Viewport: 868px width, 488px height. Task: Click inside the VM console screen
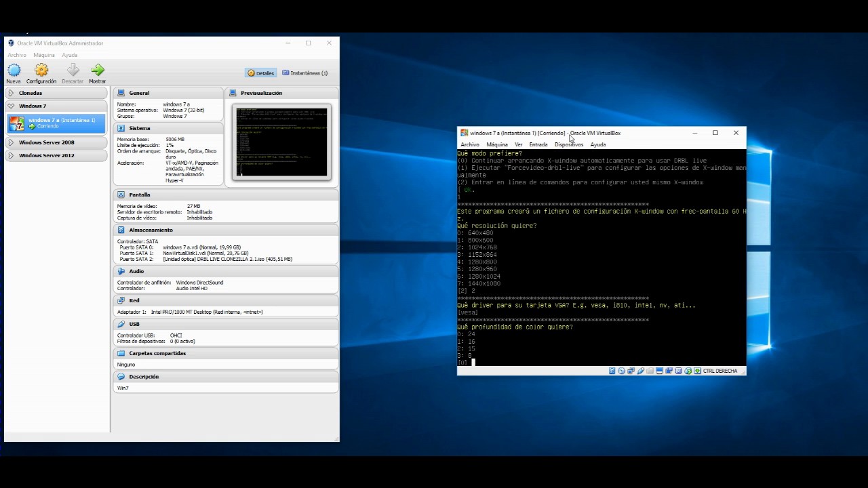tap(601, 258)
